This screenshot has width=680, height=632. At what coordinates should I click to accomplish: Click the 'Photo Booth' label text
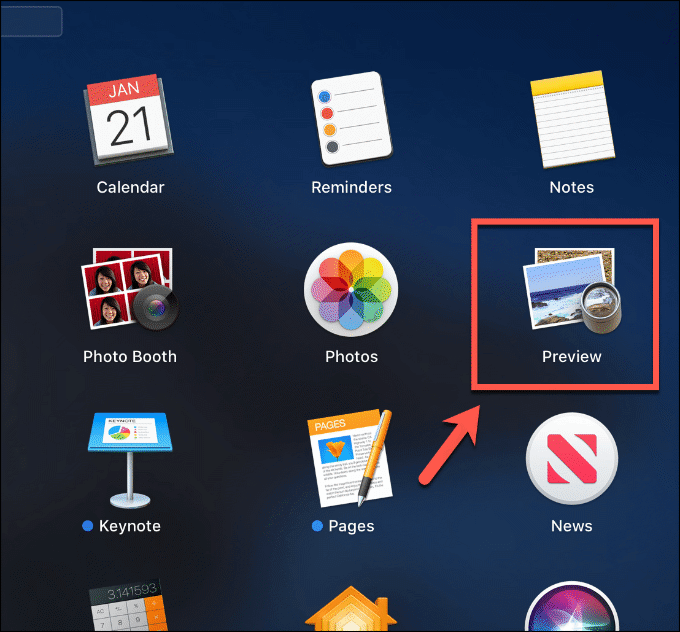(130, 357)
